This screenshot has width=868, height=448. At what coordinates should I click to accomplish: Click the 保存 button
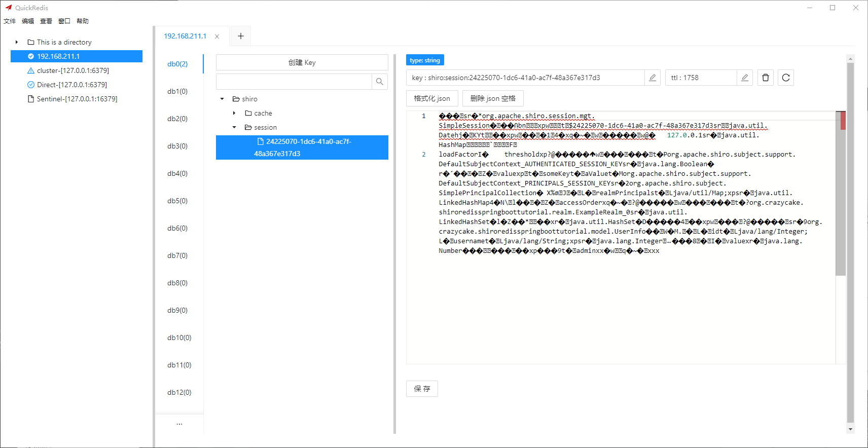422,389
